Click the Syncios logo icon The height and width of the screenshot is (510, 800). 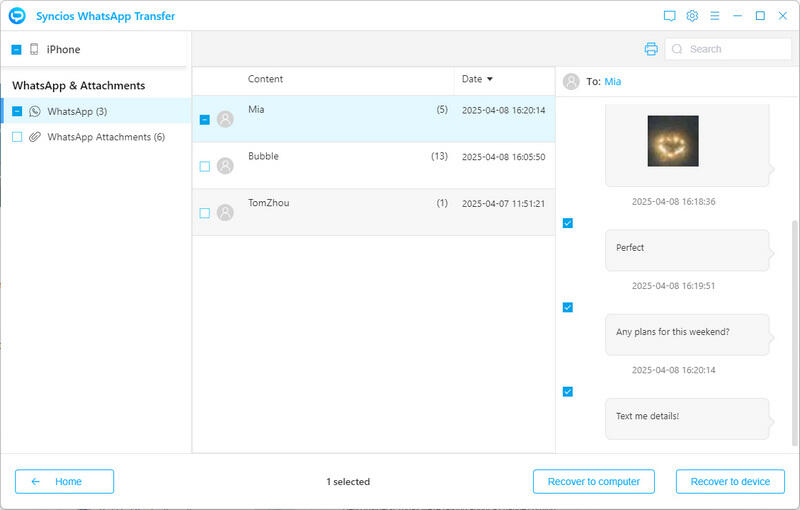[x=17, y=16]
